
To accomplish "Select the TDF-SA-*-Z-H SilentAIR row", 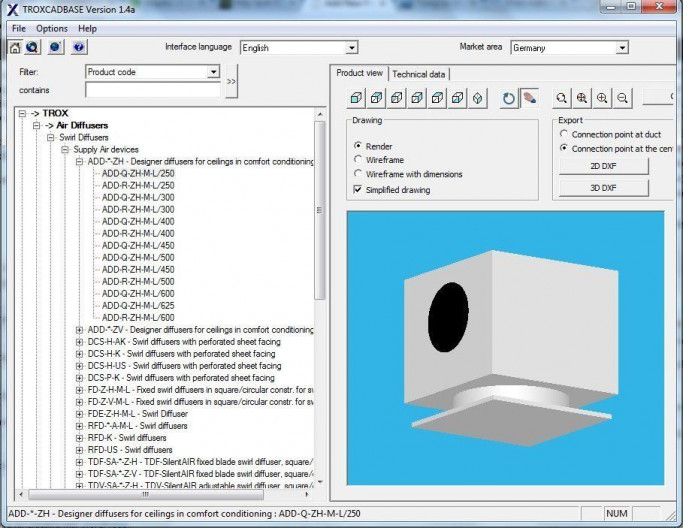I will click(200, 462).
